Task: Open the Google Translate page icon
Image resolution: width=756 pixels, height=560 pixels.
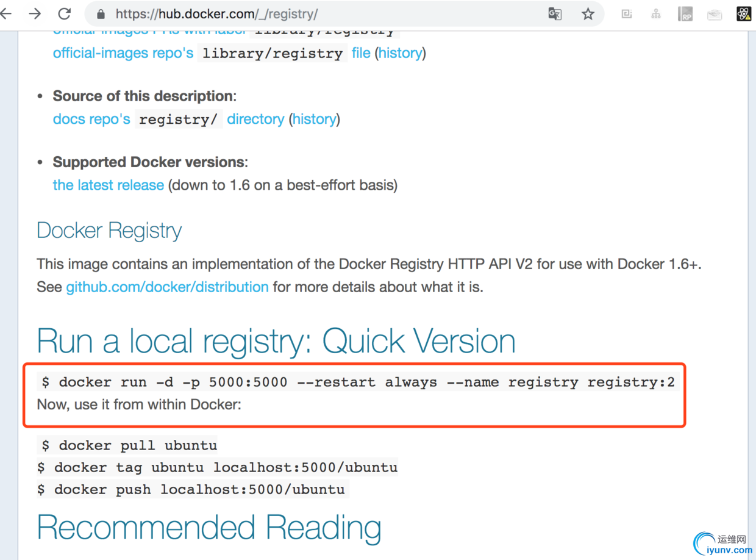Action: 555,14
